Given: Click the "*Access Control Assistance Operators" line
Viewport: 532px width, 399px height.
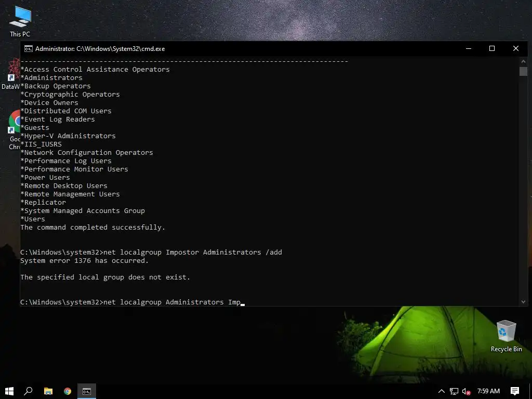Looking at the screenshot, I should pyautogui.click(x=95, y=69).
